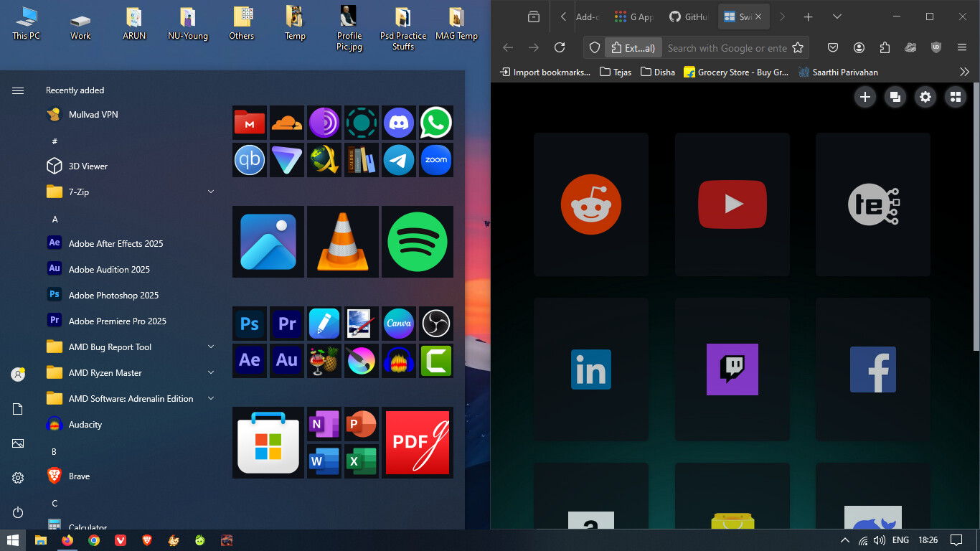The image size is (980, 551).
Task: Open the Grocery Store bookmark
Action: [736, 72]
